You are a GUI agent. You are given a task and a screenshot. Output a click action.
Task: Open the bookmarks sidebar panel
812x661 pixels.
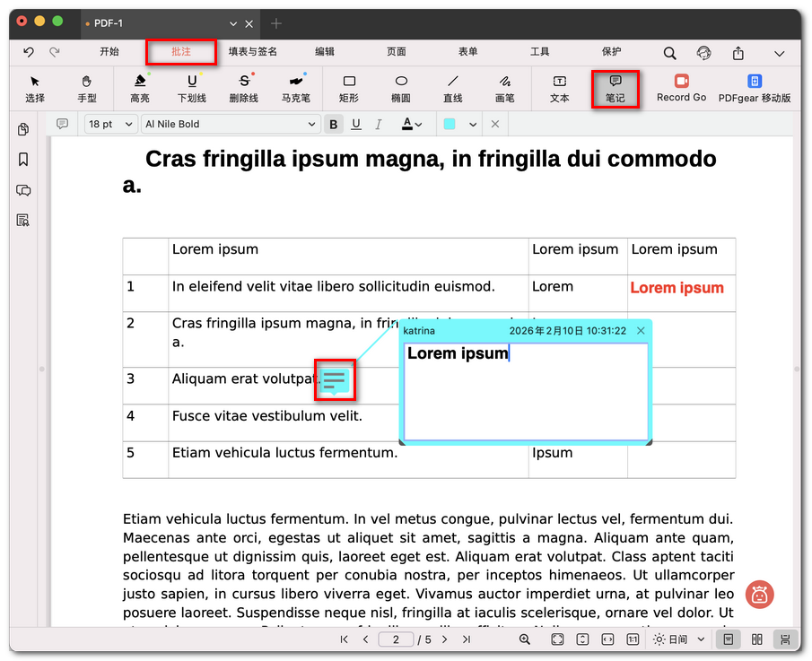click(x=23, y=160)
